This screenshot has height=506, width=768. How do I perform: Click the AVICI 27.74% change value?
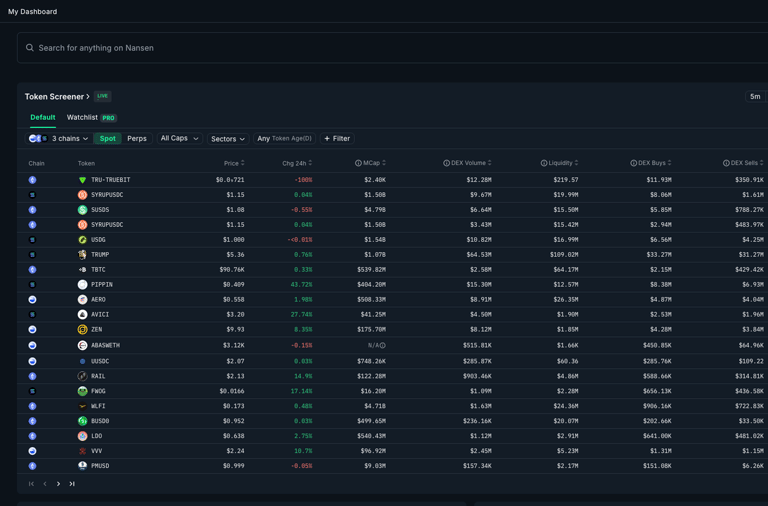pyautogui.click(x=301, y=314)
